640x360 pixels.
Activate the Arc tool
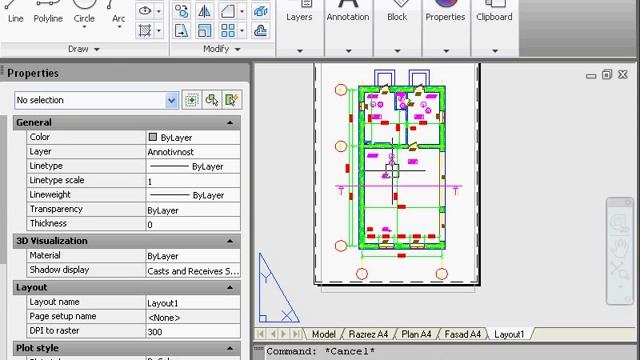click(118, 10)
